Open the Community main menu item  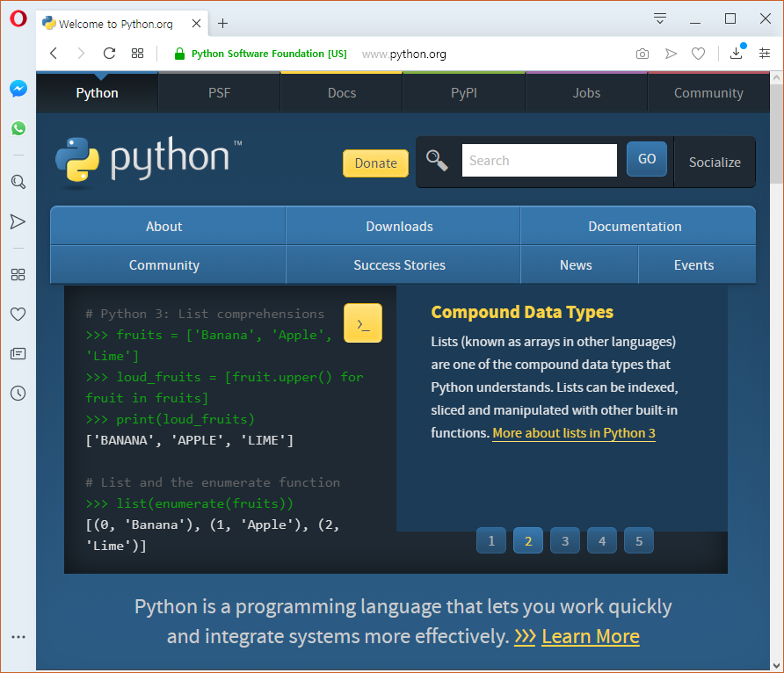click(168, 264)
